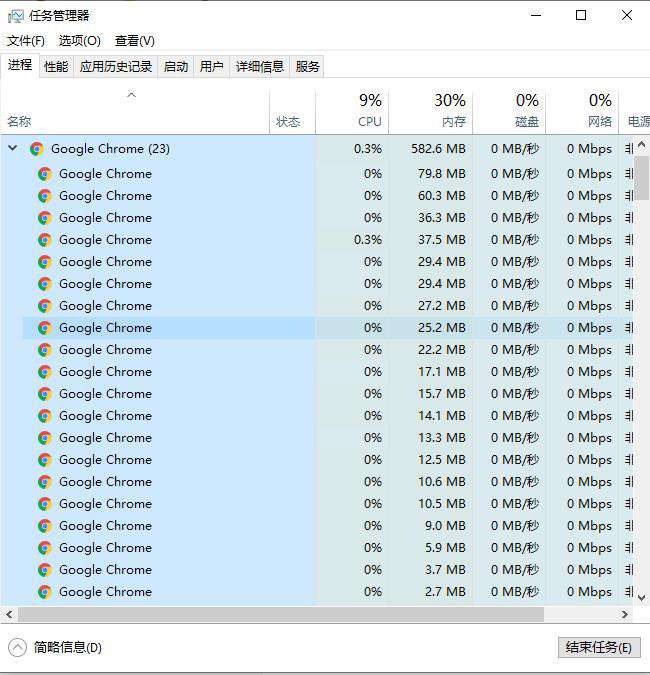Click Chrome icon of the 25.2 MB process
The width and height of the screenshot is (650, 675).
click(x=45, y=328)
